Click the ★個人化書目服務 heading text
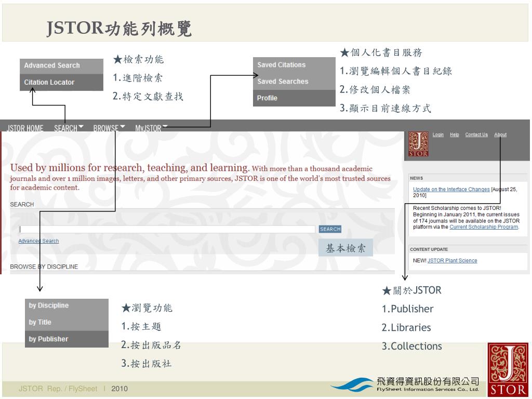Screen dimensions: 532x399 click(x=381, y=52)
